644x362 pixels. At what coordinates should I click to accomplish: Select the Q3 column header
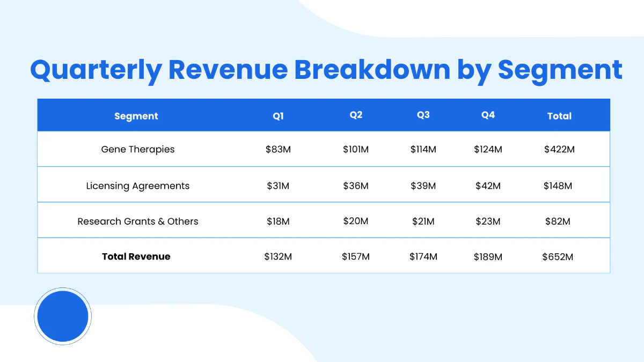[x=423, y=115]
